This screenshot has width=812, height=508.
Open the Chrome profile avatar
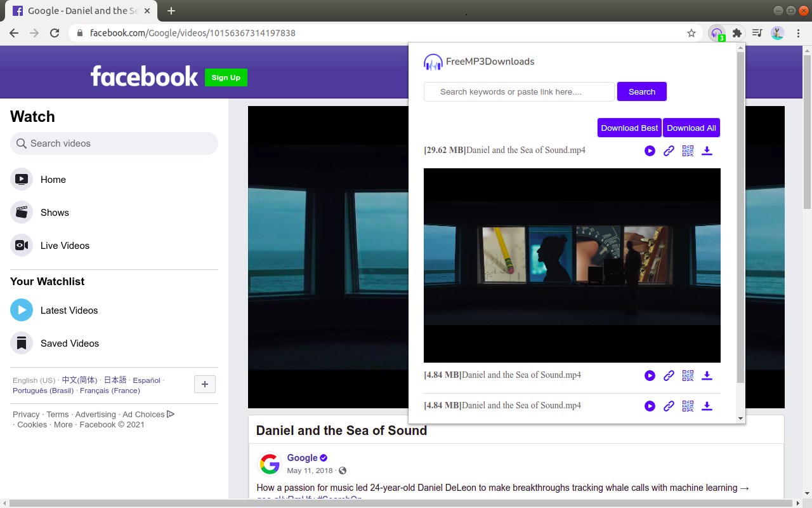pyautogui.click(x=778, y=33)
